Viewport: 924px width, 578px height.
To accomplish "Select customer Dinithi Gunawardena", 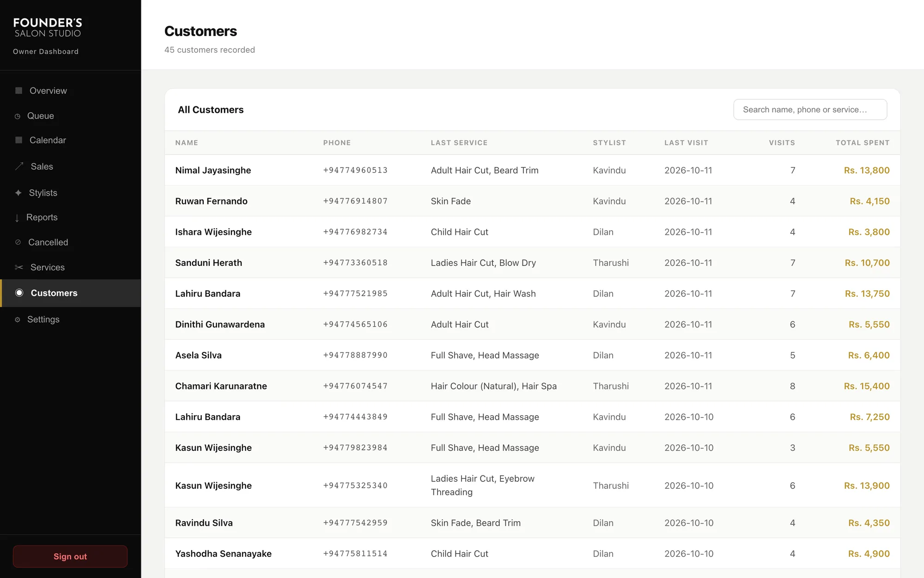I will (220, 325).
